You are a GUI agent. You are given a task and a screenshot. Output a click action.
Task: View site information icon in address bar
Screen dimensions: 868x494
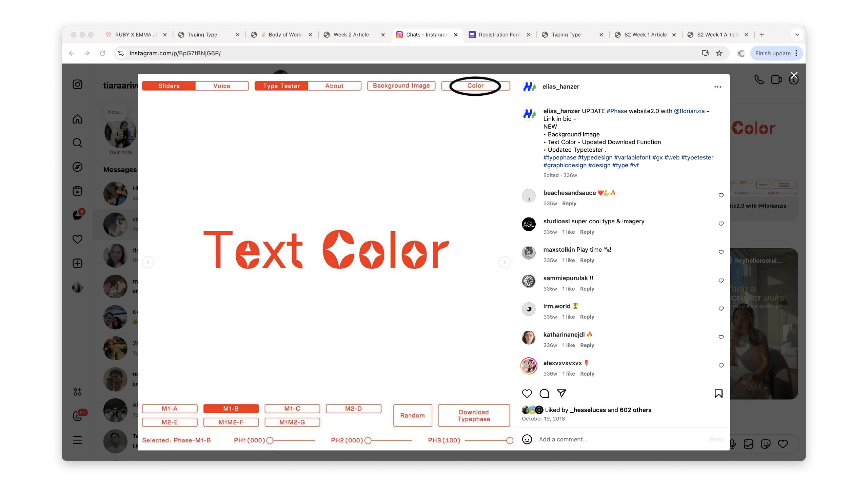coord(121,53)
